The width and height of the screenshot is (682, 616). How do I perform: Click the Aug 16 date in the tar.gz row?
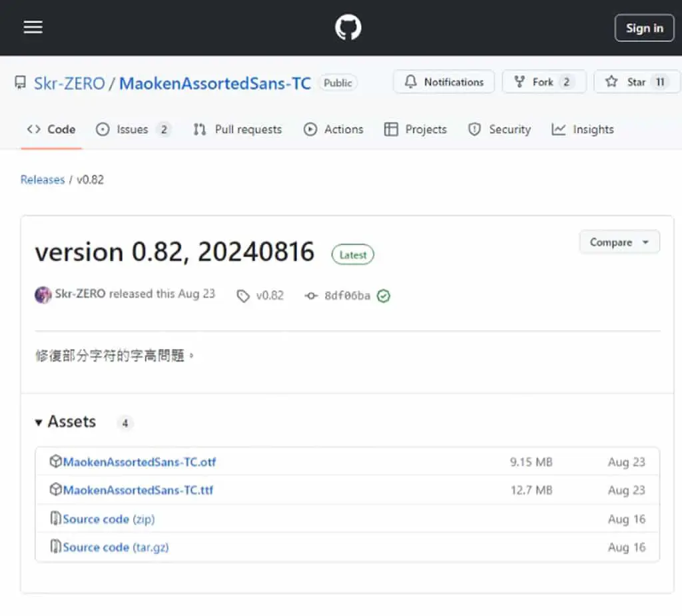click(626, 547)
